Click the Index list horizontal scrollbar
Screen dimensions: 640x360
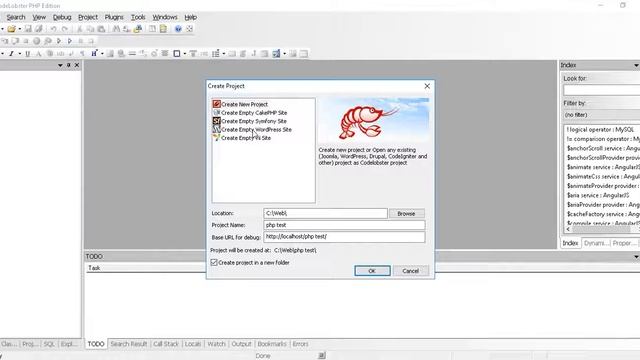click(x=602, y=229)
